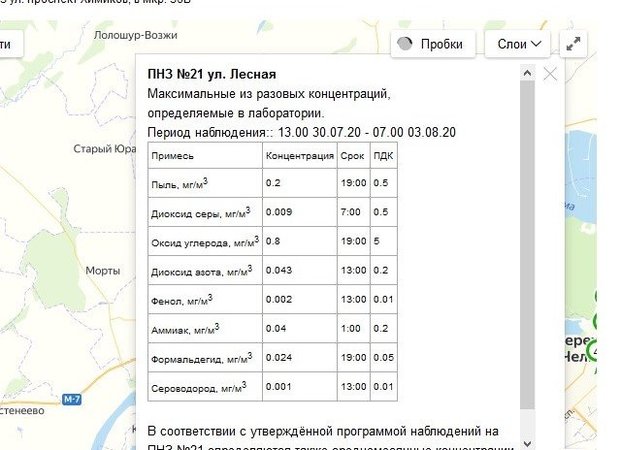Click the traffic light icon in Пробки
This screenshot has width=620, height=450.
click(406, 44)
